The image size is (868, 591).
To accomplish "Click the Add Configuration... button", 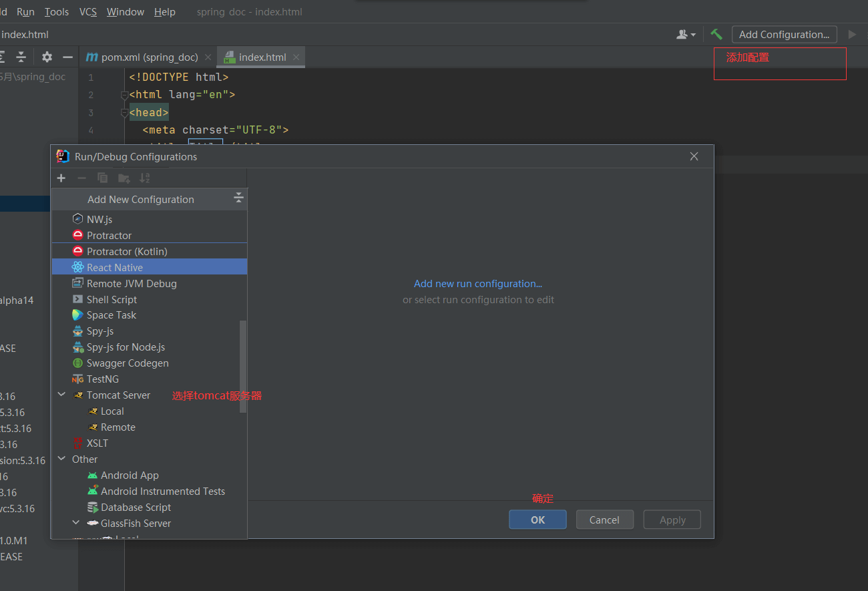I will point(784,35).
